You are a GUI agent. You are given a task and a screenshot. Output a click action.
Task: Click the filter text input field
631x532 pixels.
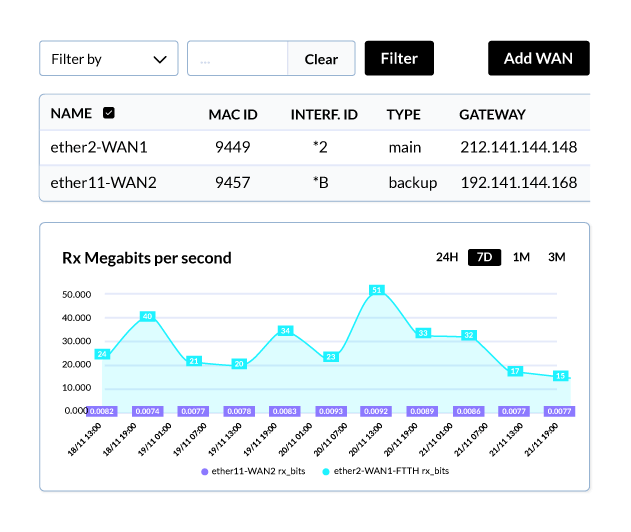[238, 58]
